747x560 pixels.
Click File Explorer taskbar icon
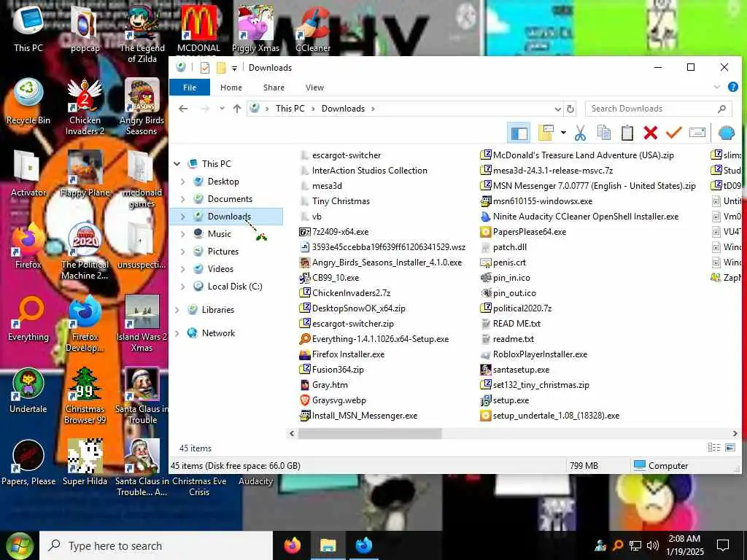coord(328,545)
